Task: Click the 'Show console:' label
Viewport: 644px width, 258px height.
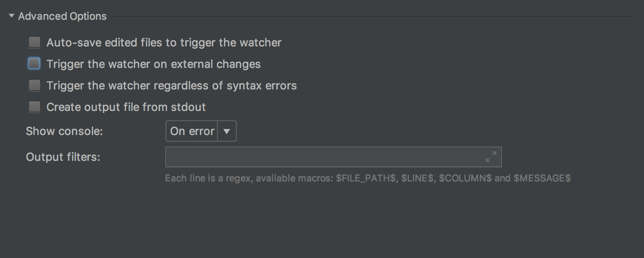Action: pyautogui.click(x=64, y=131)
